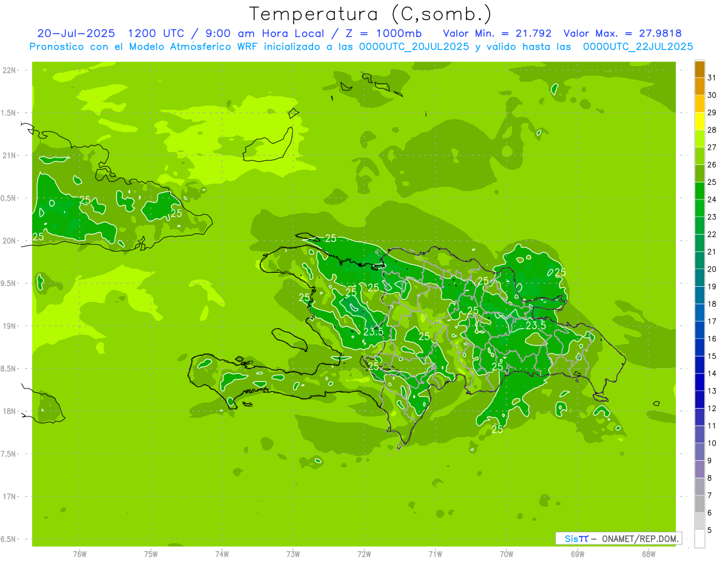Pick the teal colorbar segment between 19 and 20
Image resolution: width=728 pixels, height=562 pixels.
[699, 278]
